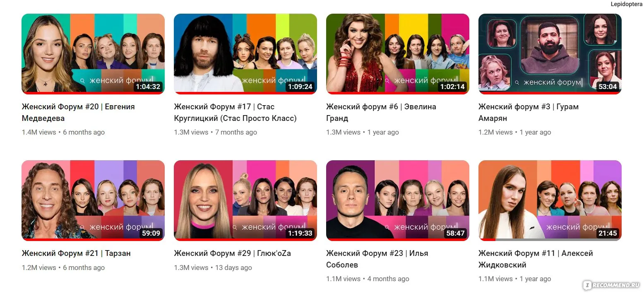Click title Женский Форум #17 | Стас Круглицкий
Screen dimensions: 644x294
235,112
